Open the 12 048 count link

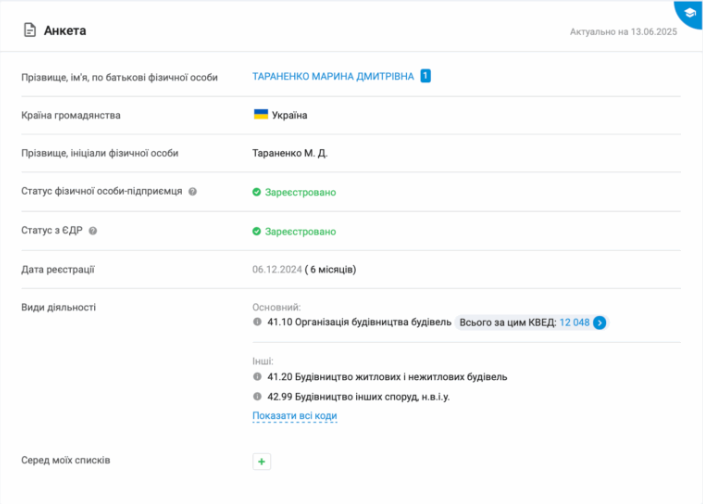coord(574,322)
